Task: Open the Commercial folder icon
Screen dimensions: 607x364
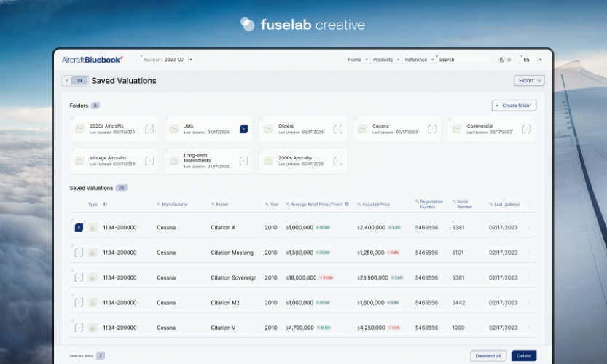Action: click(457, 130)
